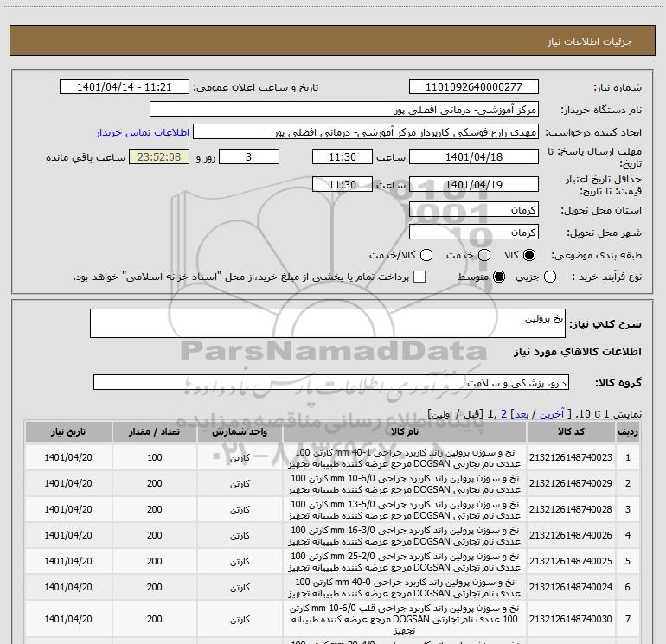Click item name with 25-2/0 mm suture
The width and height of the screenshot is (666, 644).
pos(405,561)
